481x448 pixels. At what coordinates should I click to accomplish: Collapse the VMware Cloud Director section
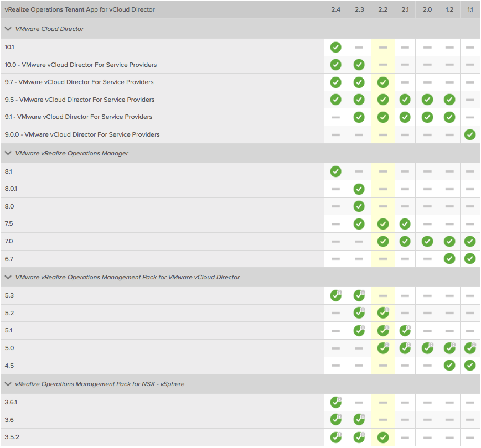pyautogui.click(x=8, y=29)
